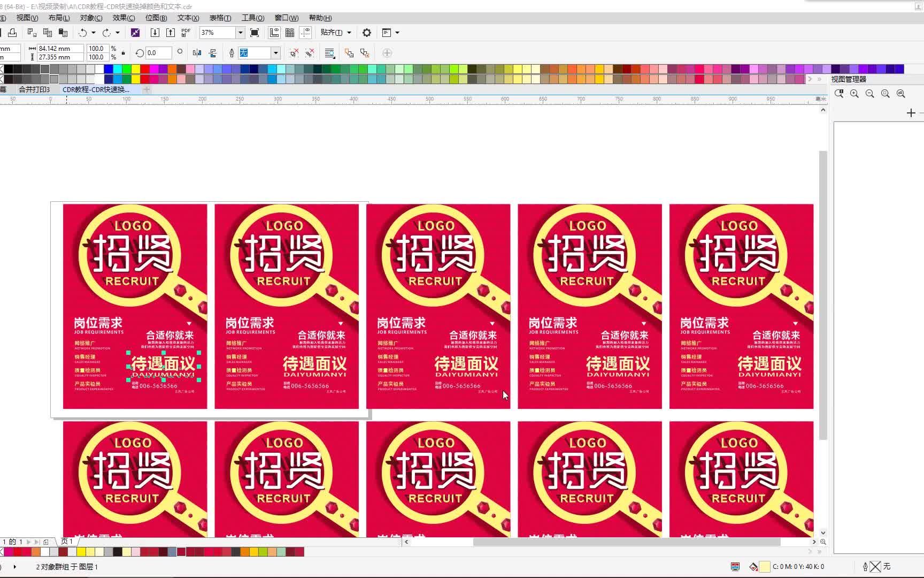The height and width of the screenshot is (578, 924).
Task: Toggle the lock ratio padlock
Action: (124, 53)
